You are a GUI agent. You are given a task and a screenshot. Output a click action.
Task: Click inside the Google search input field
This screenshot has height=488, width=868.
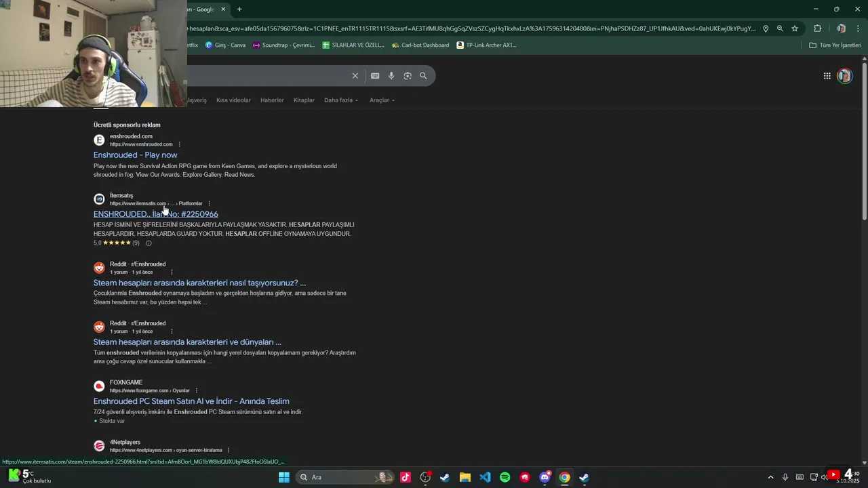[x=267, y=76]
